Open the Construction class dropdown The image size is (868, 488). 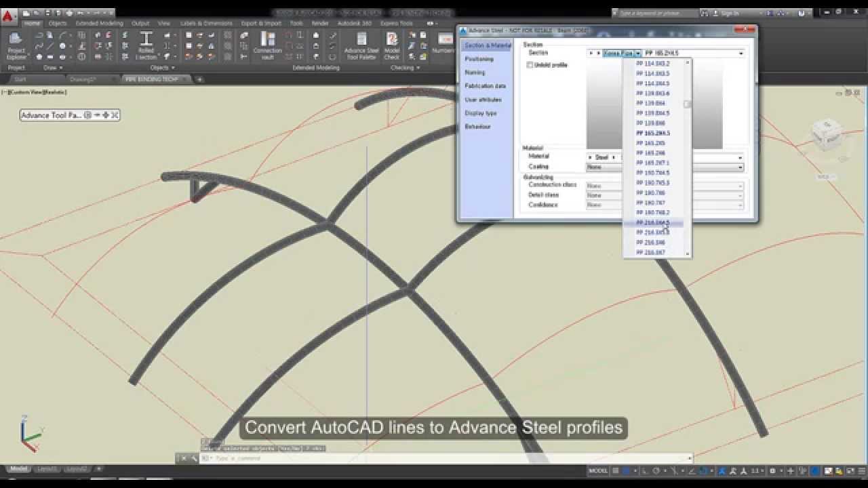665,185
